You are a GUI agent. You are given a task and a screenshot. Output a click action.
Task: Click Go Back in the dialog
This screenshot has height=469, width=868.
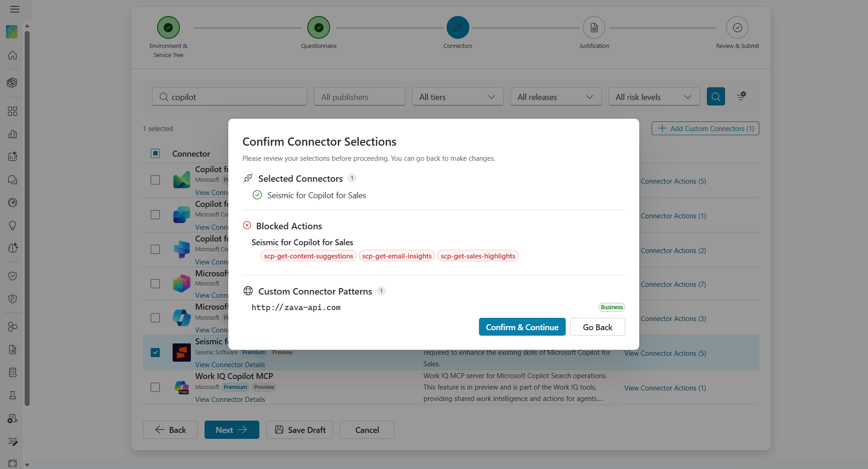tap(597, 327)
